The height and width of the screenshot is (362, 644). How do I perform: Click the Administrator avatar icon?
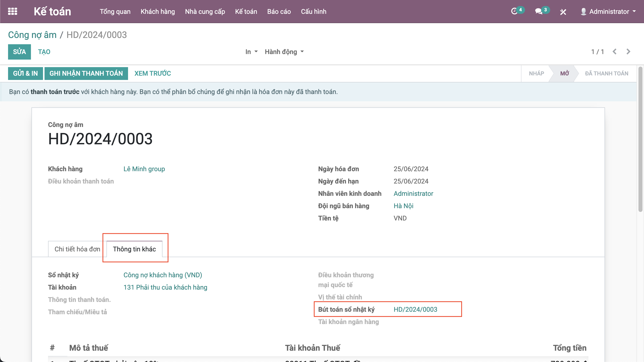pos(583,12)
